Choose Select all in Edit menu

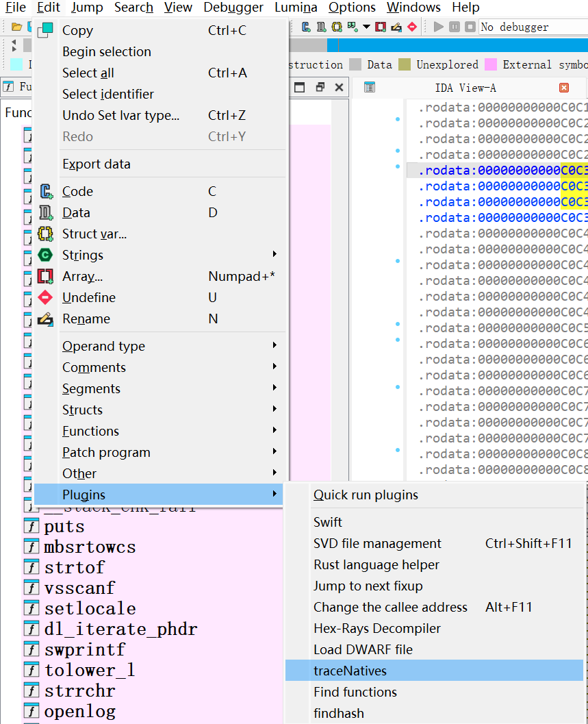click(161, 73)
